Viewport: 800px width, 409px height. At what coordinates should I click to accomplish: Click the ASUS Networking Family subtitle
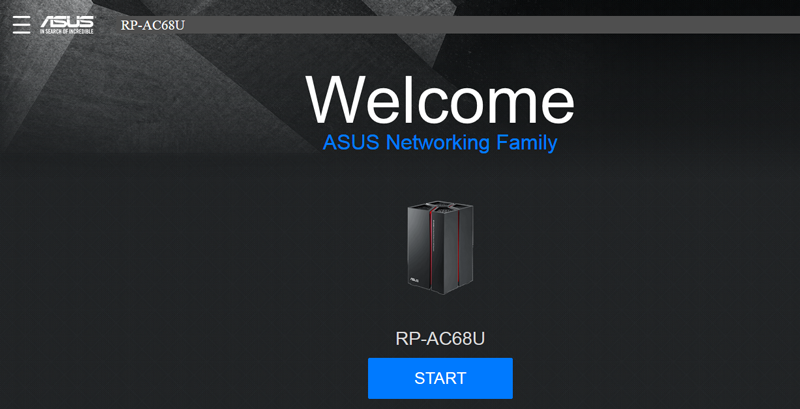click(x=440, y=143)
